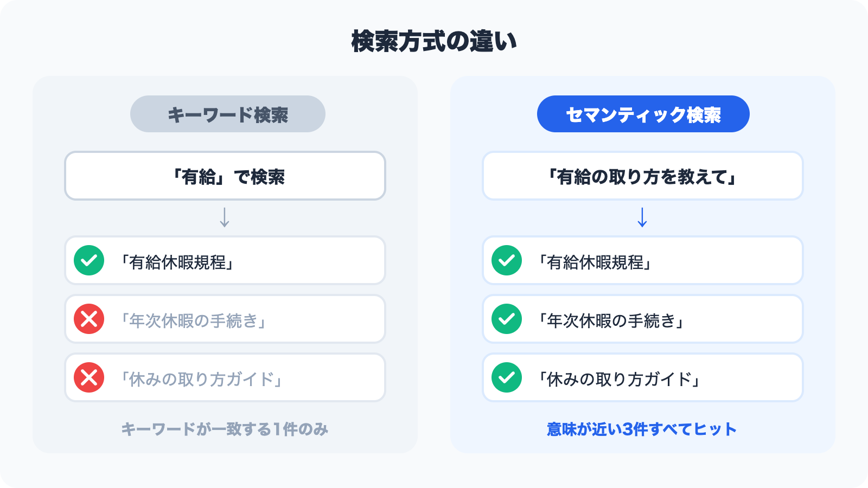Viewport: 868px width, 488px height.
Task: Open the grayed-out 「休みの取り方ガイド」 result
Action: coord(201,379)
